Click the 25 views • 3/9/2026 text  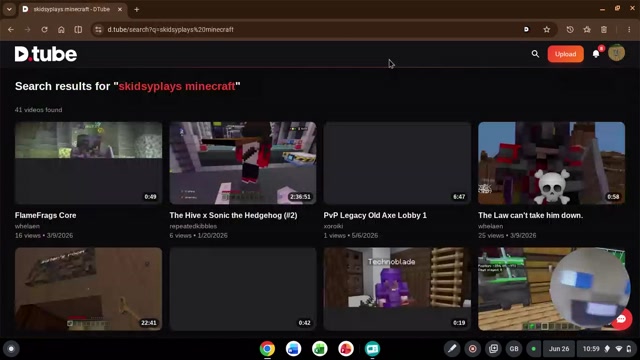pos(507,236)
